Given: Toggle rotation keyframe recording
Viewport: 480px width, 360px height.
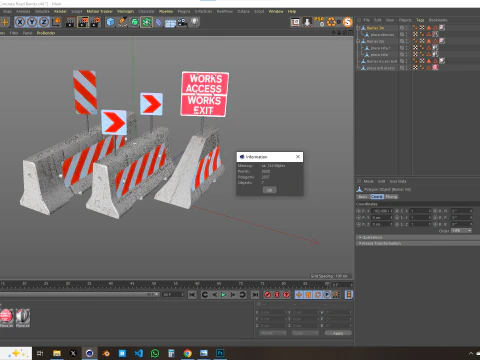Looking at the screenshot, I should 318,295.
